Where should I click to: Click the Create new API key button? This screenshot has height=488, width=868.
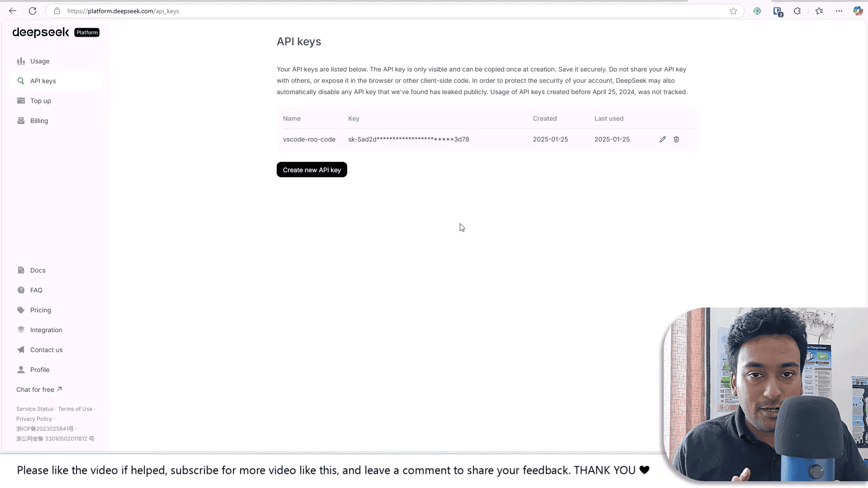click(x=312, y=170)
